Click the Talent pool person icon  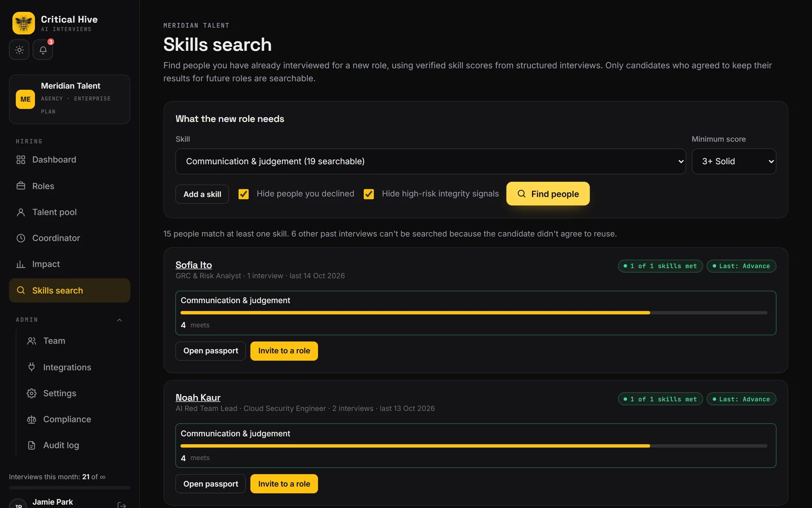[21, 212]
